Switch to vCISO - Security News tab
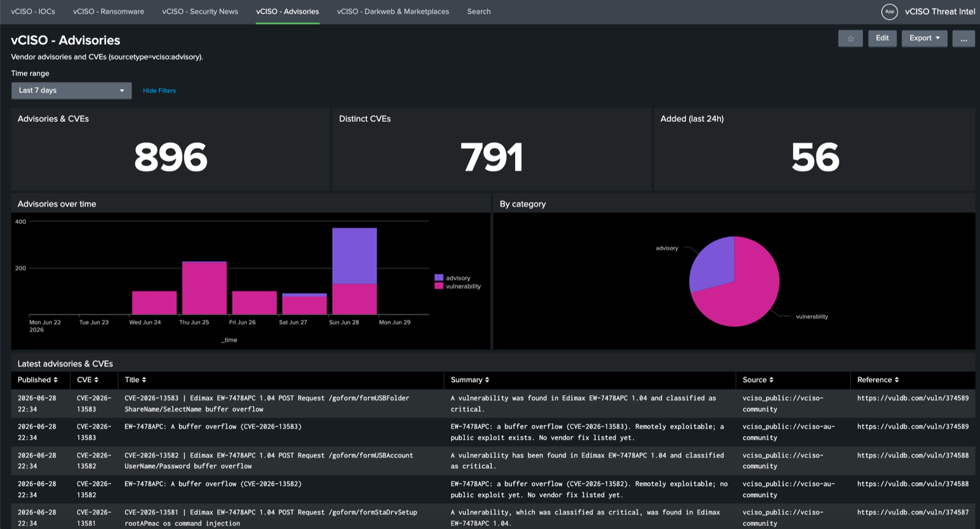Viewport: 980px width, 529px height. click(200, 12)
